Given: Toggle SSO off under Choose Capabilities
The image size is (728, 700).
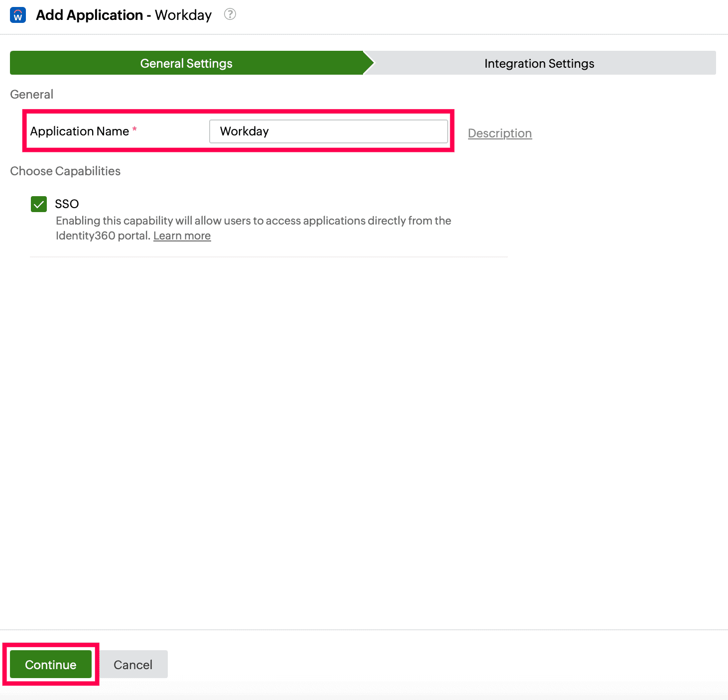Looking at the screenshot, I should point(38,204).
